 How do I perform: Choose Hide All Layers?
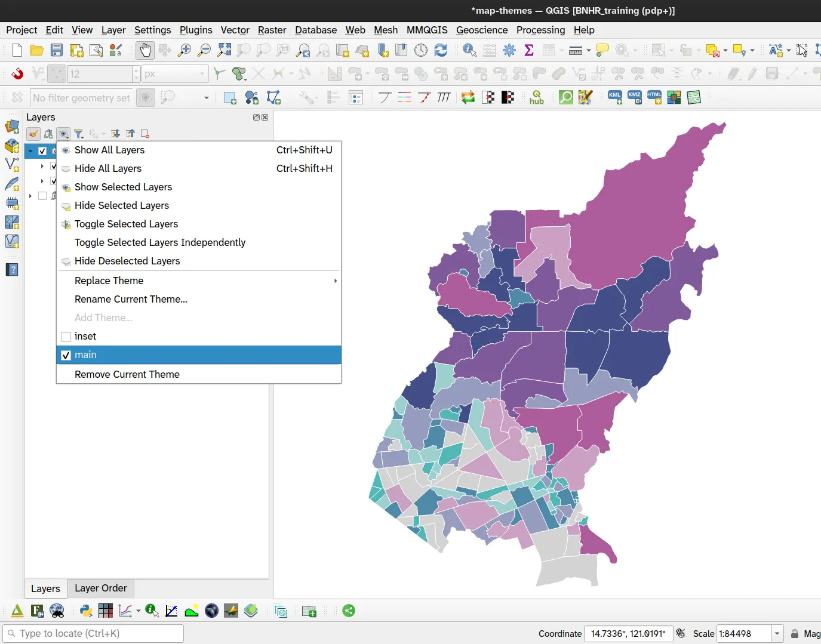108,168
